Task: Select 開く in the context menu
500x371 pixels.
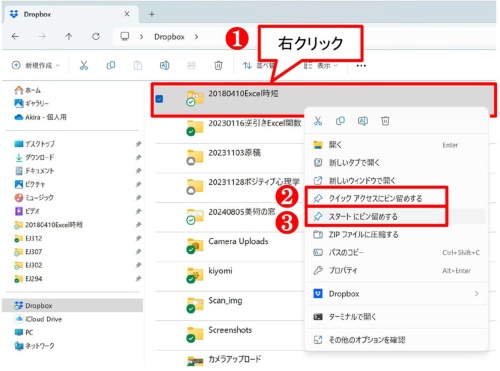Action: [396, 145]
